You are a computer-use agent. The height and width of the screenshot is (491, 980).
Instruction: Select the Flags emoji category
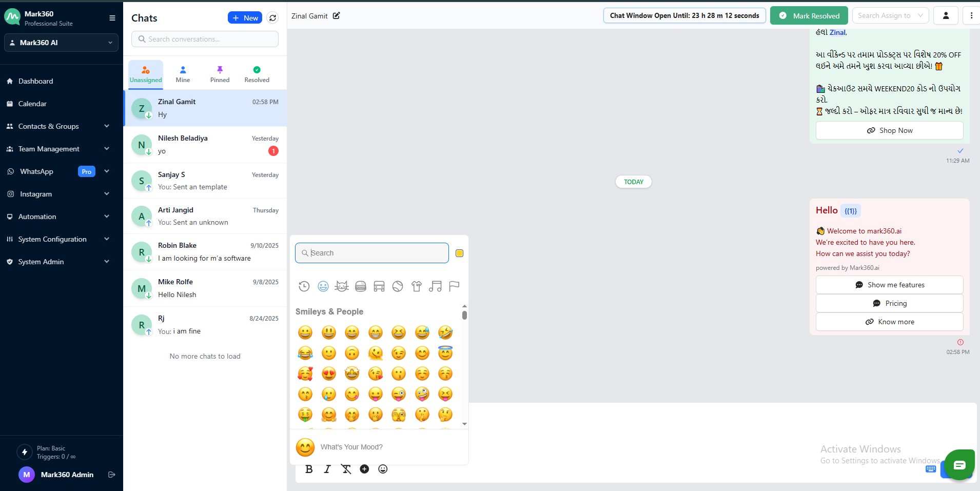[454, 286]
